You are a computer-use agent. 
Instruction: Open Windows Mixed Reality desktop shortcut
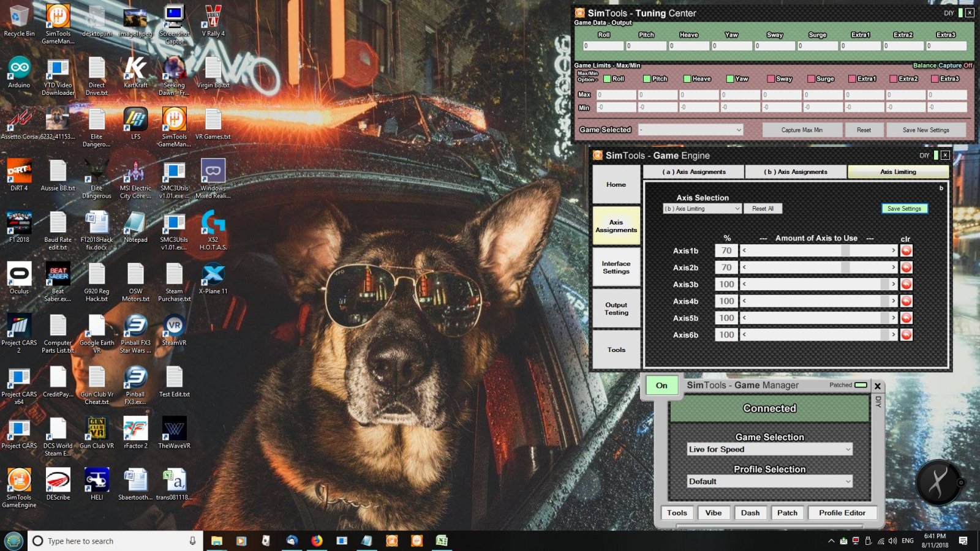(213, 179)
